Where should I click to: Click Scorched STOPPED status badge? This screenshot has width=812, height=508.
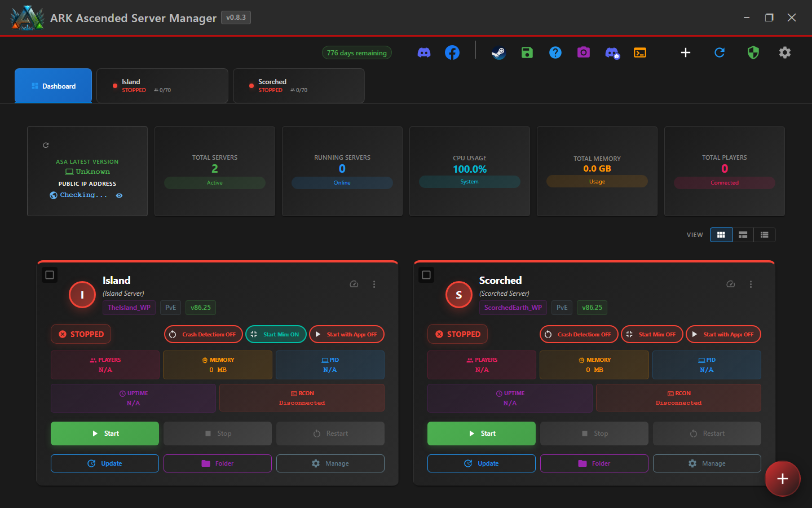458,334
